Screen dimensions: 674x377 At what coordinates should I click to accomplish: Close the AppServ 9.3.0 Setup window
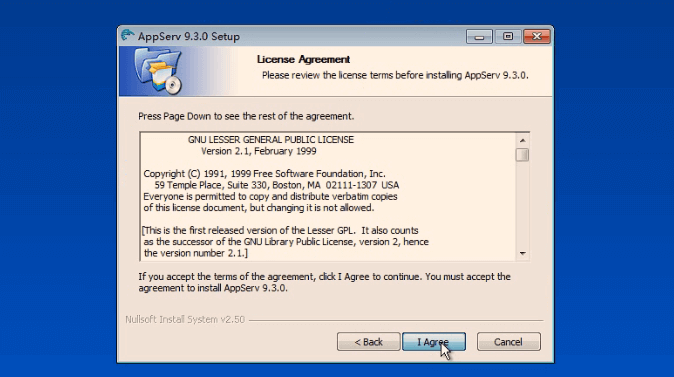(x=537, y=37)
